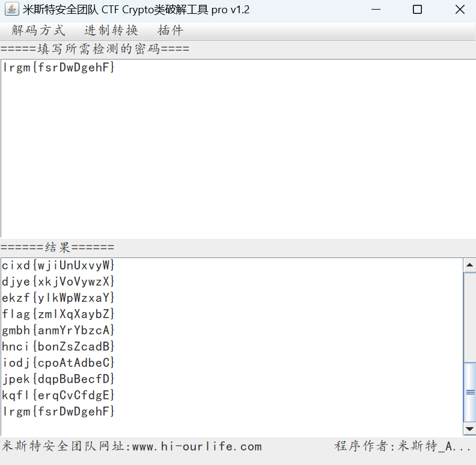Screen dimensions: 476x465
Task: Select result line hnci{bonZsZcadB}
Action: (58, 346)
